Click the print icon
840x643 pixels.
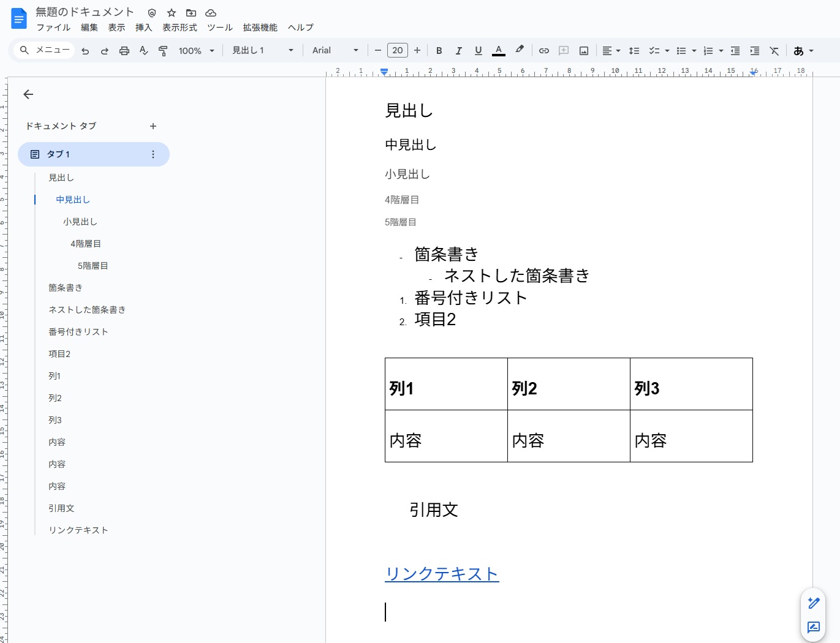124,51
